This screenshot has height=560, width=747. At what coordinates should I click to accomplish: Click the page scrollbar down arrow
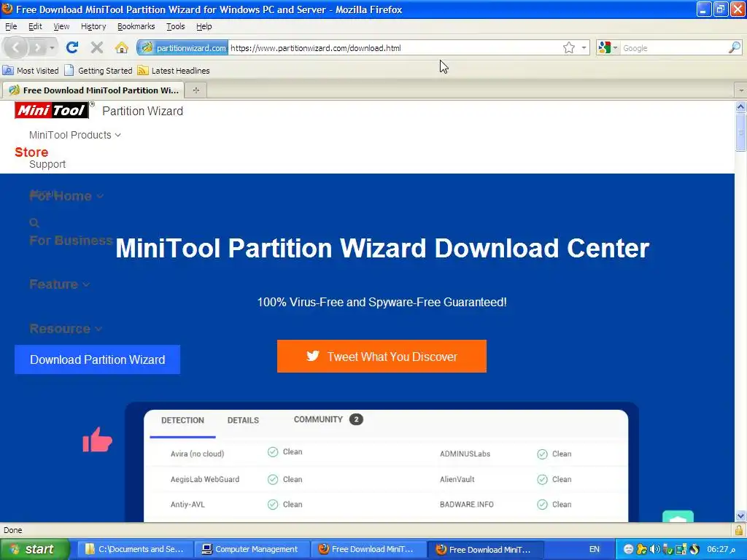point(740,516)
